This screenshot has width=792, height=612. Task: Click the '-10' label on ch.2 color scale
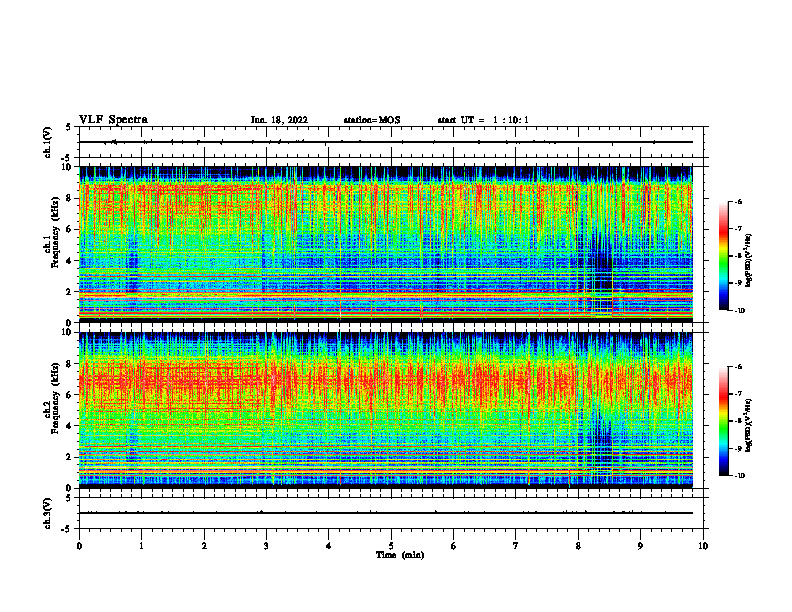pyautogui.click(x=739, y=476)
